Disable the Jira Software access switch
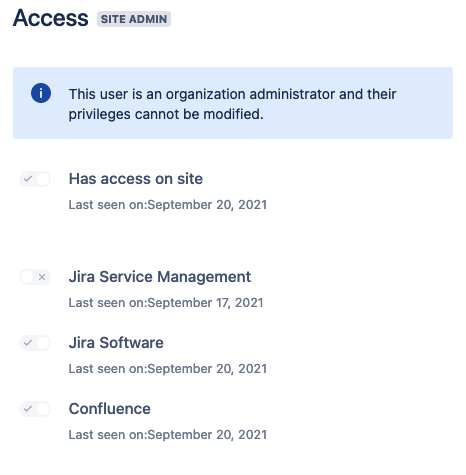Image resolution: width=466 pixels, height=475 pixels. (35, 343)
